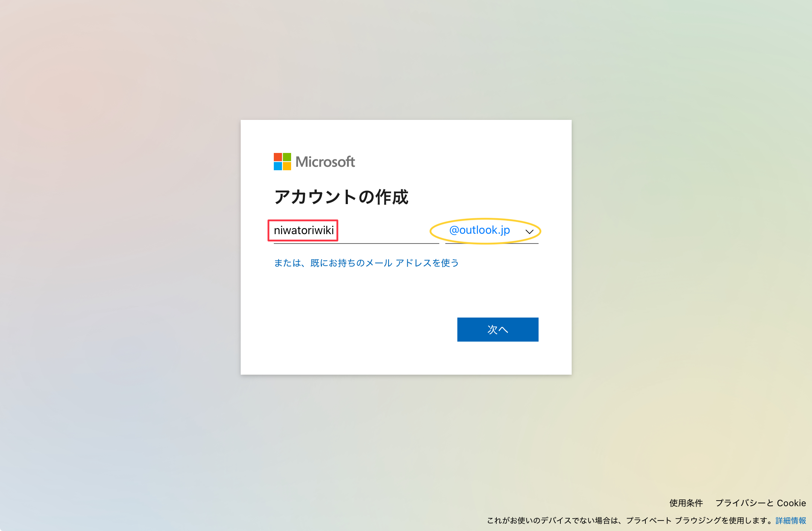Focus the username field containing niwatoriwiki
Screen dimensions: 812x531
tap(304, 230)
